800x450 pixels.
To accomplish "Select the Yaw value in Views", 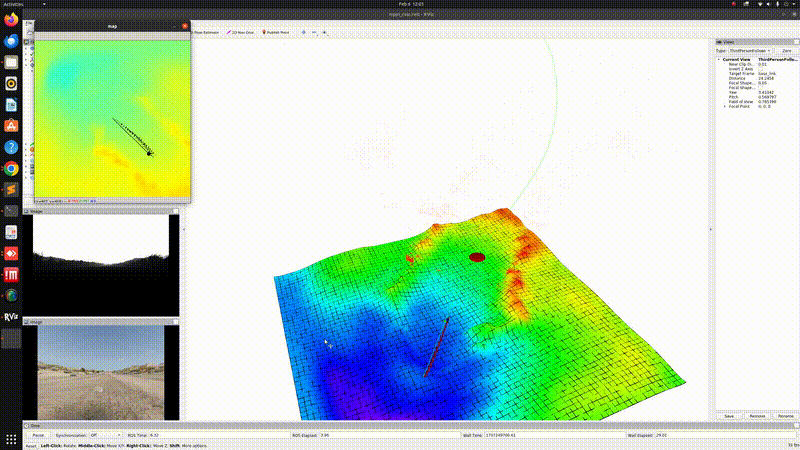I will click(x=766, y=92).
